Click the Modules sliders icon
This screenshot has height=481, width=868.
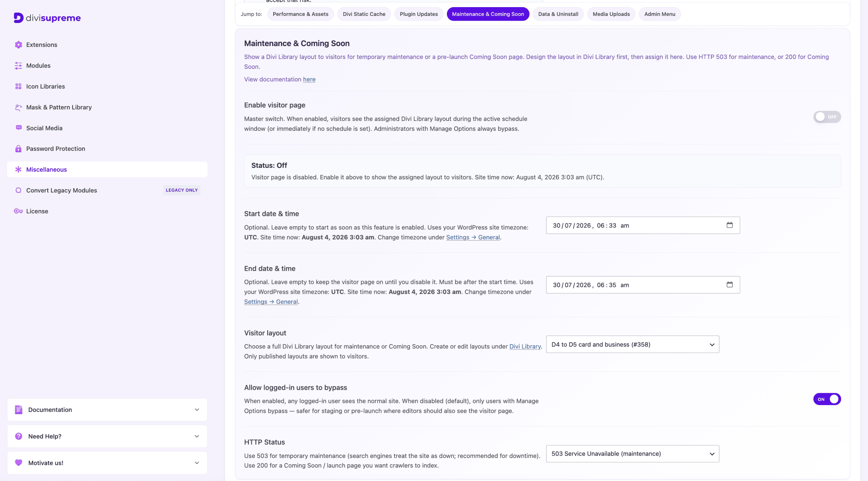click(x=18, y=65)
